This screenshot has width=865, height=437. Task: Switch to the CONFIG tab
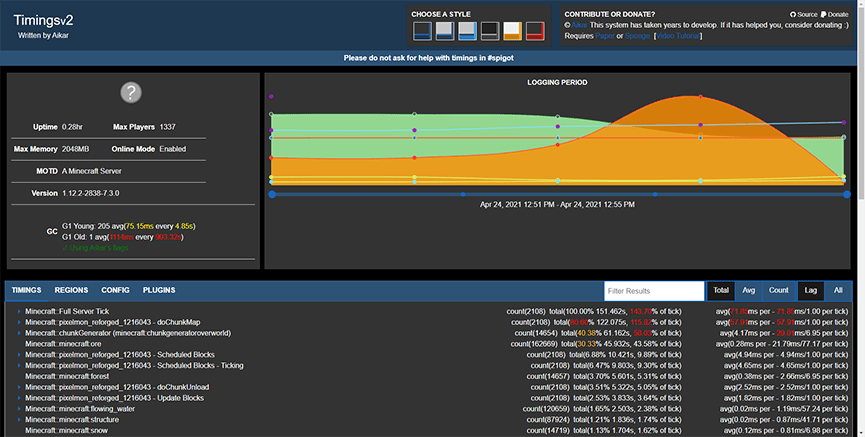pyautogui.click(x=115, y=290)
